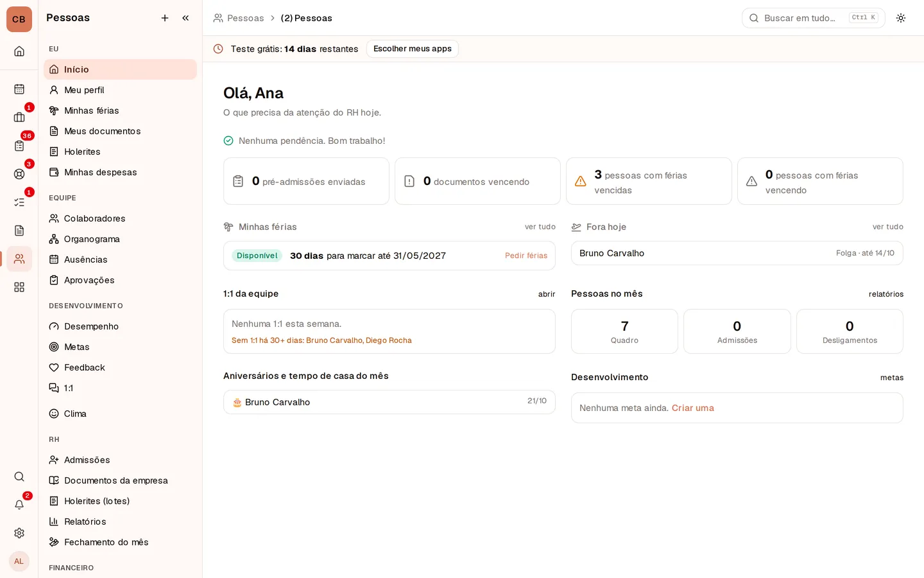Click the Buscar em tudo search field
This screenshot has width=924, height=578.
(x=814, y=18)
